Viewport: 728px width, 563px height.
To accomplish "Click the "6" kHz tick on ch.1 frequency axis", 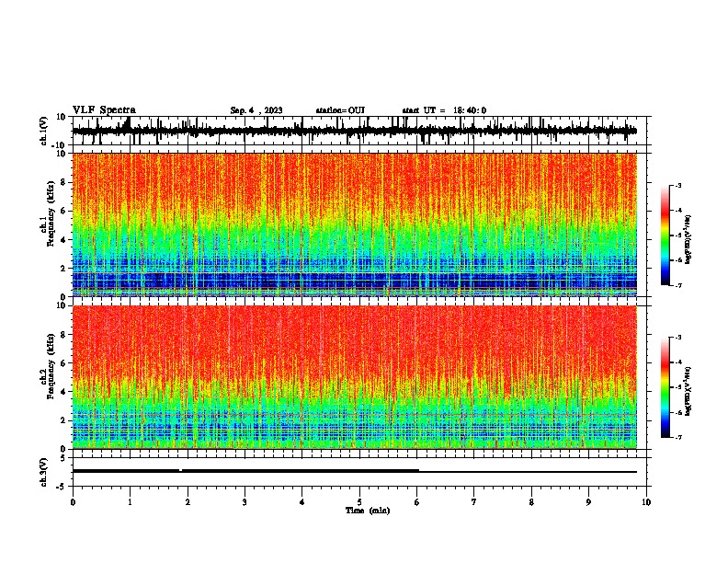I will click(64, 211).
